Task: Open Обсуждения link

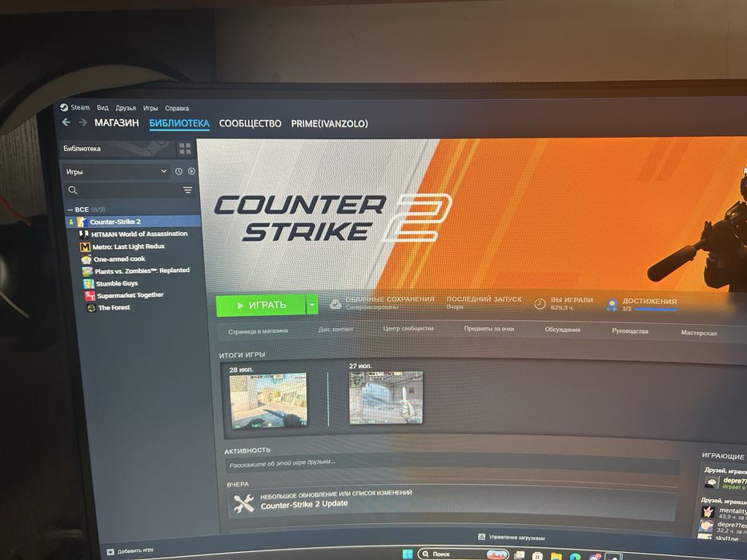Action: tap(563, 329)
